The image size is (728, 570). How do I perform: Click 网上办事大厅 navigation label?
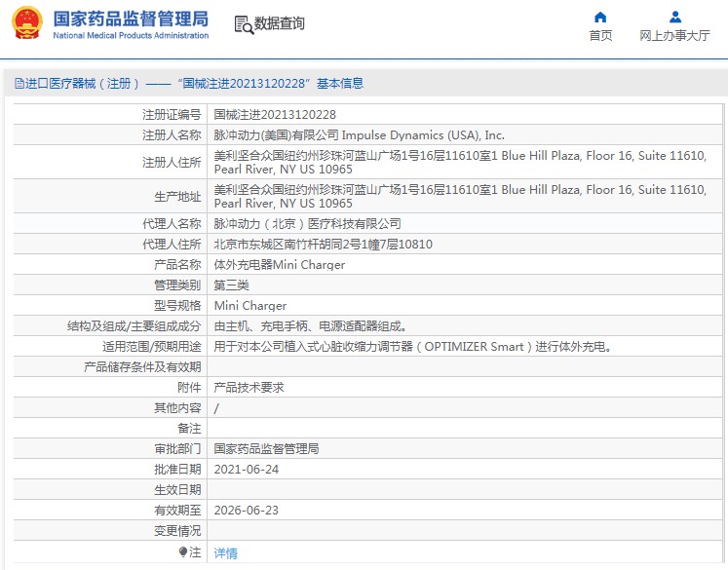click(x=675, y=35)
